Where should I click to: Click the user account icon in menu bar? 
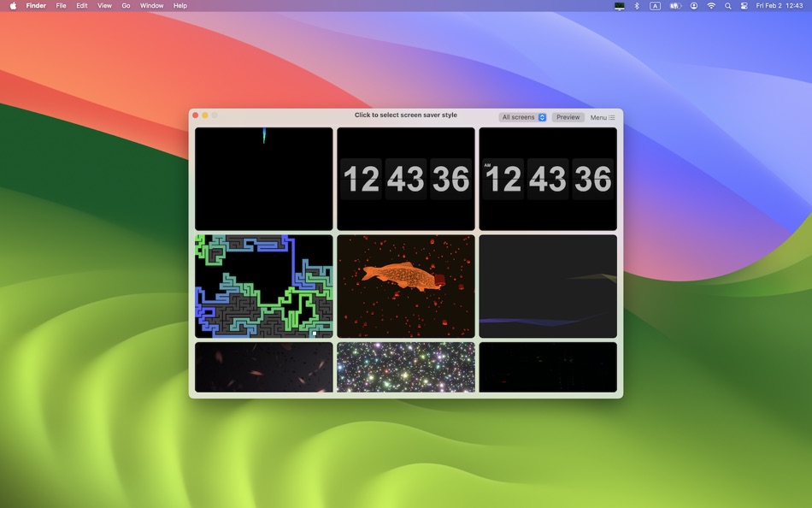694,6
